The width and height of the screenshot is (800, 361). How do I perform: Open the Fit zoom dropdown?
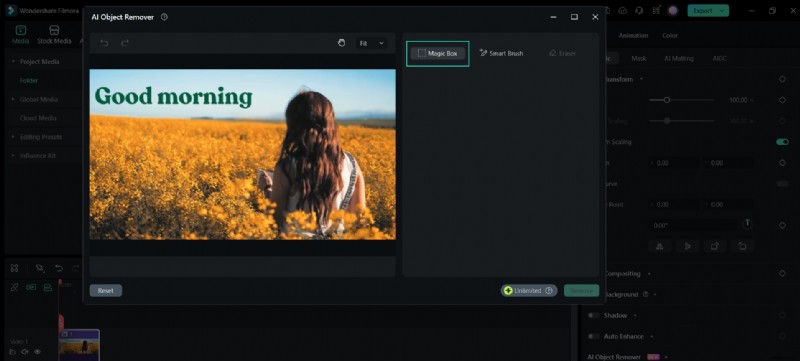pyautogui.click(x=371, y=43)
